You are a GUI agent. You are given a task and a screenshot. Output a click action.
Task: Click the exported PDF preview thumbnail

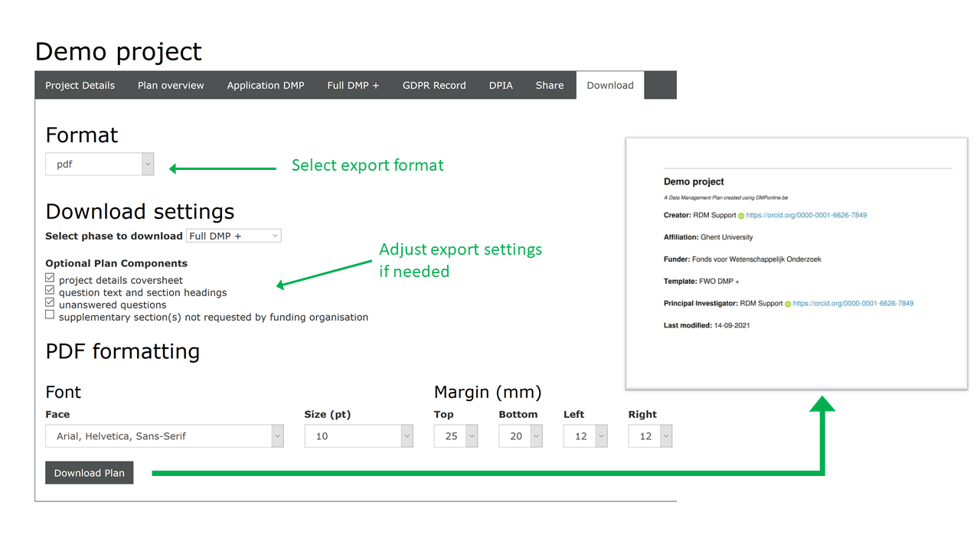[795, 264]
